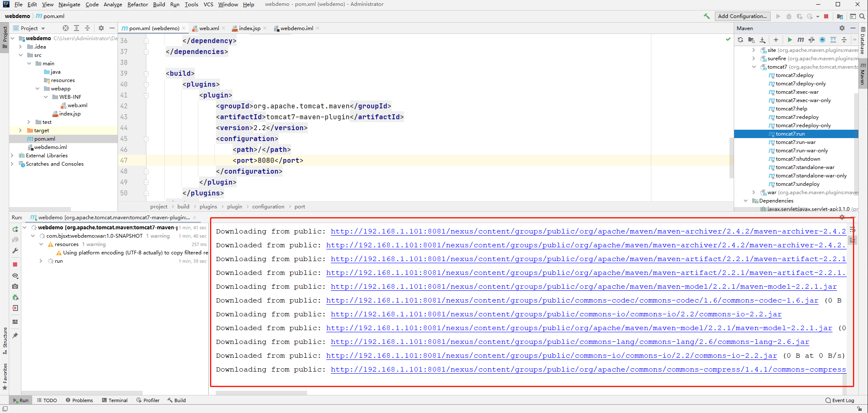Screen dimensions: 868x413
Task: Hide the Project panel with minus icon
Action: tap(112, 28)
